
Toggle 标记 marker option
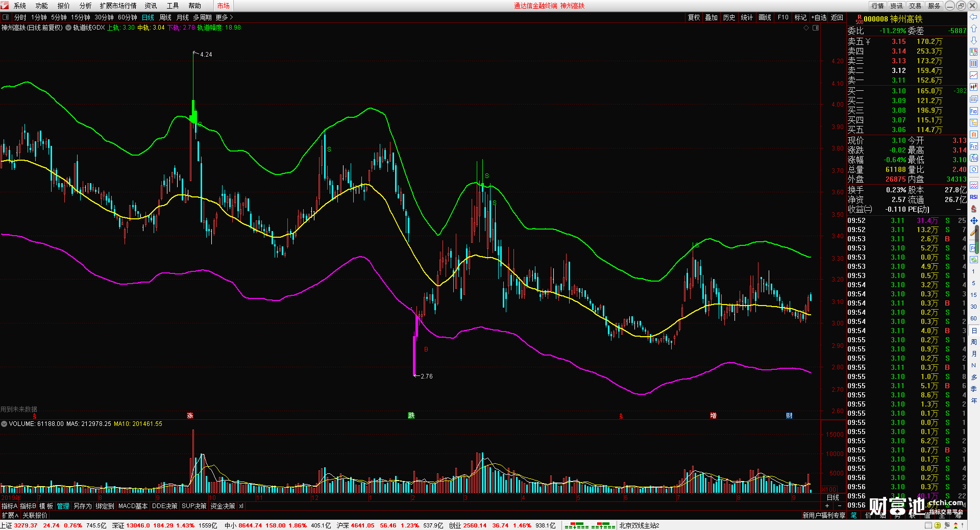800,17
